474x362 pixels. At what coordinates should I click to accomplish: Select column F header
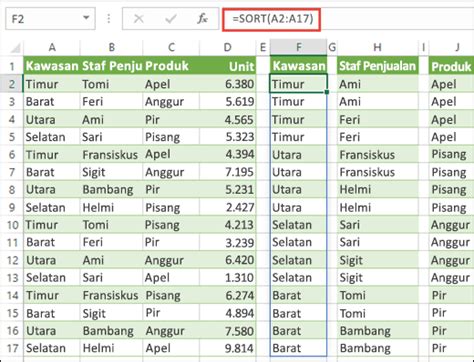(298, 47)
